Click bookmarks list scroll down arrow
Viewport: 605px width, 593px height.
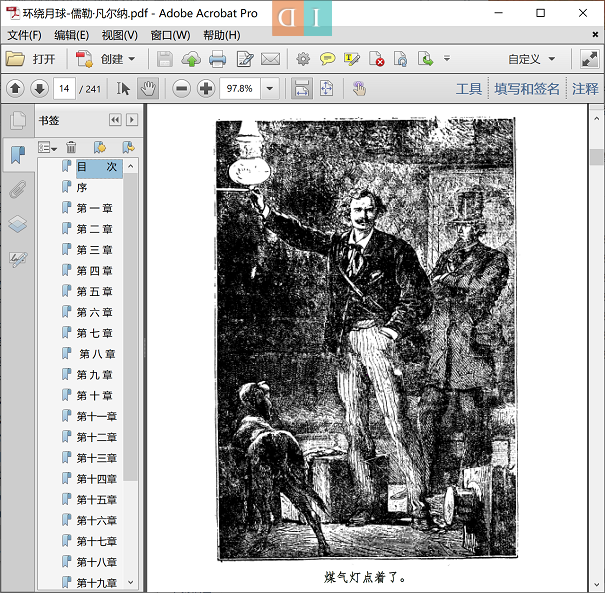coord(131,582)
